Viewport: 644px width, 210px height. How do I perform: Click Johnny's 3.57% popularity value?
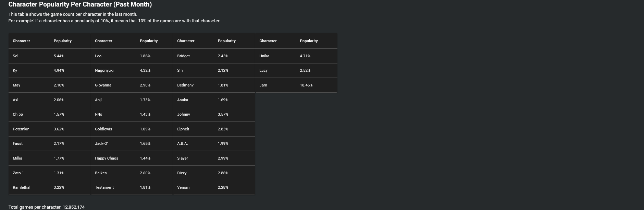click(x=223, y=114)
